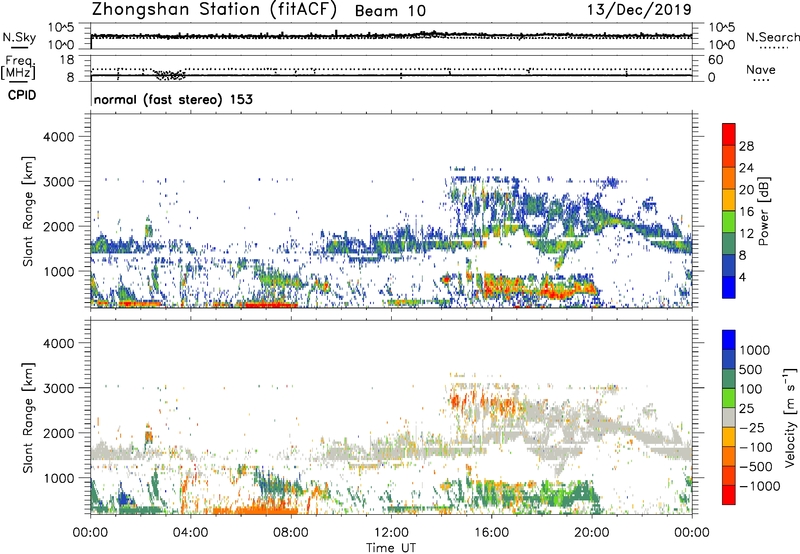
Task: Click the 'Time UT' axis title
Action: coord(391,547)
